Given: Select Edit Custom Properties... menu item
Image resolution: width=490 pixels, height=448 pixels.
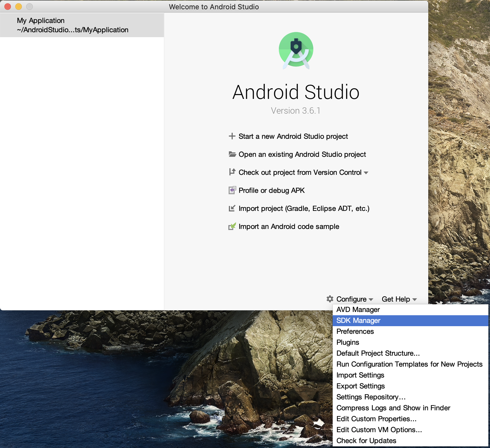Looking at the screenshot, I should point(410,419).
